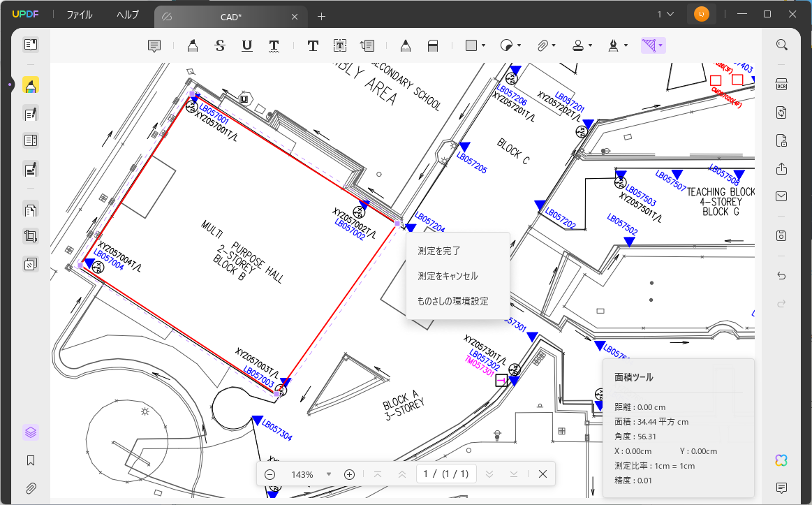Toggle the Layers panel in left sidebar
Screen dimensions: 812x505
(30, 432)
